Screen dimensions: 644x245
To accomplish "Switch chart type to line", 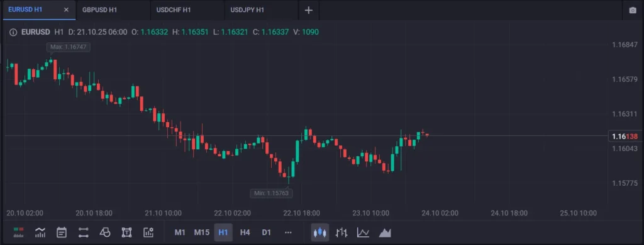I will click(363, 232).
